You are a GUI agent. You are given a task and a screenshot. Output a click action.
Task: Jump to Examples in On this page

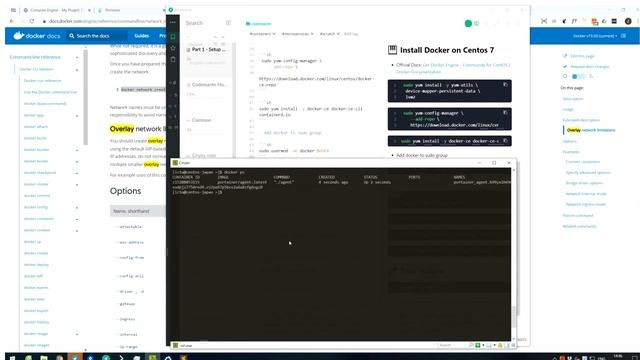coord(571,151)
